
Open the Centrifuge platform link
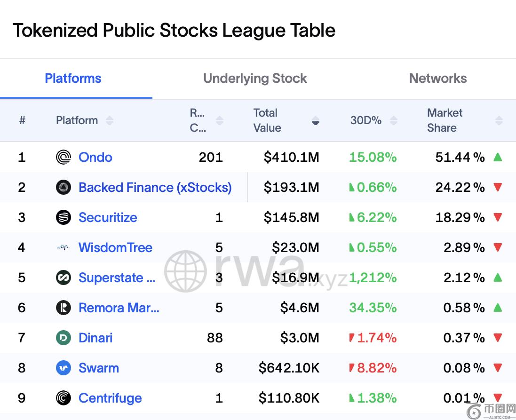pos(110,398)
